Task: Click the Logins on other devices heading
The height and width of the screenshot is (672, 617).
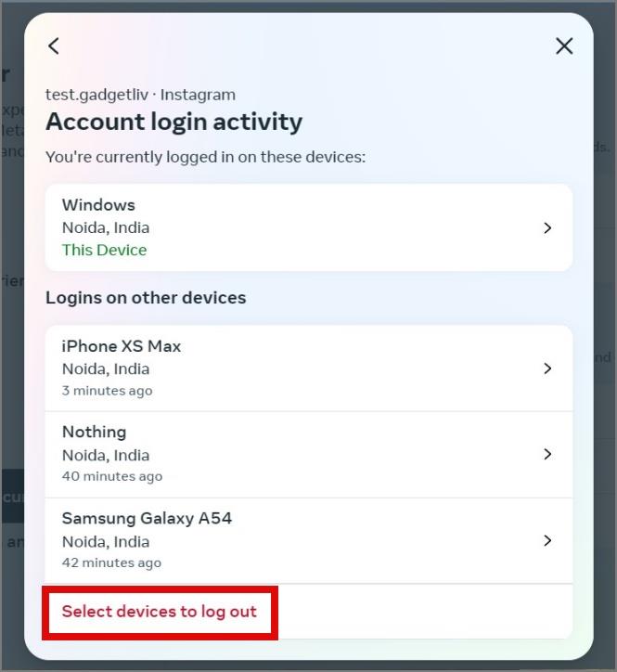Action: (146, 298)
